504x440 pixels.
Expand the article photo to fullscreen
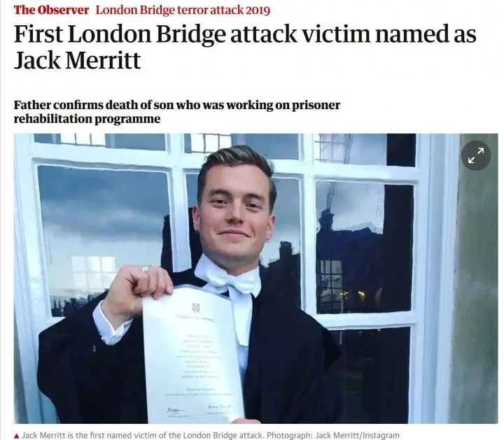pos(475,156)
